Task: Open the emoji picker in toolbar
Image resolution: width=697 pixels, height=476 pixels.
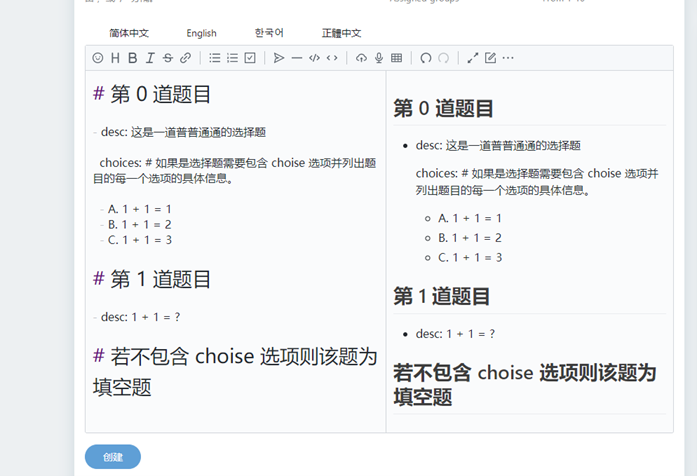Action: pos(98,58)
